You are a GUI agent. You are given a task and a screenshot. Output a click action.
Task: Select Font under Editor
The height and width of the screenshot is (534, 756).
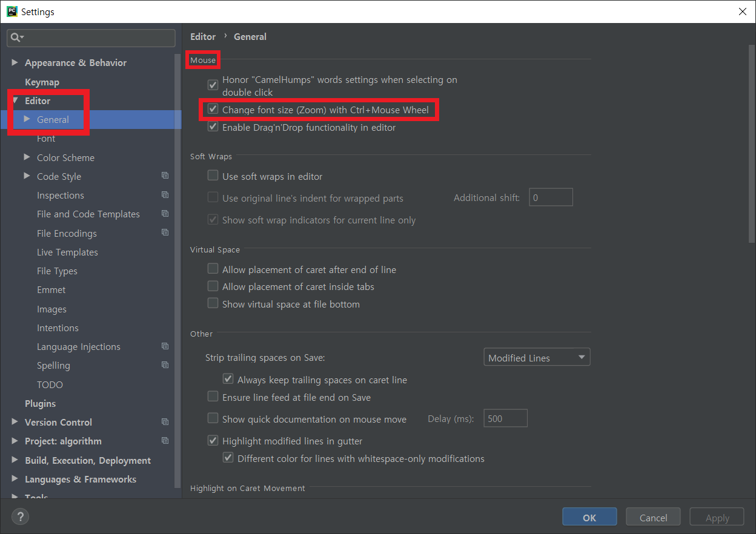(46, 138)
